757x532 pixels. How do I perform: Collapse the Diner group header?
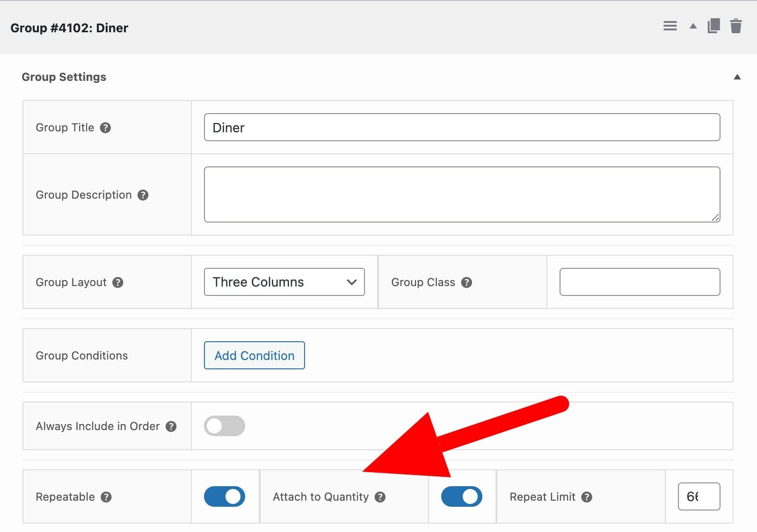click(692, 27)
